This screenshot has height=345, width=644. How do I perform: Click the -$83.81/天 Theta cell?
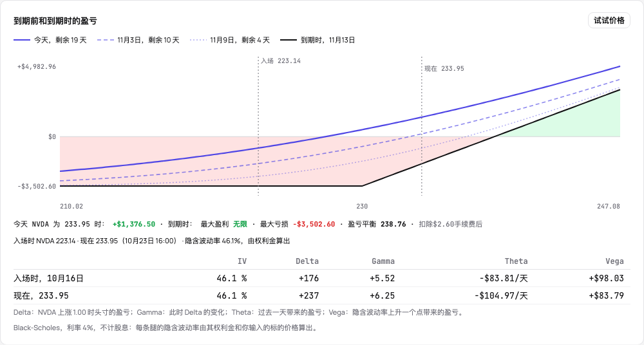click(504, 279)
